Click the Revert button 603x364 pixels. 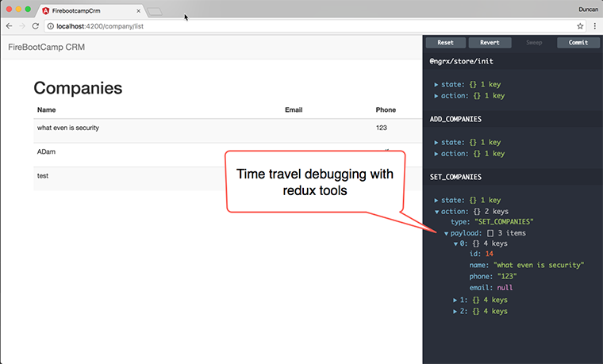click(490, 43)
